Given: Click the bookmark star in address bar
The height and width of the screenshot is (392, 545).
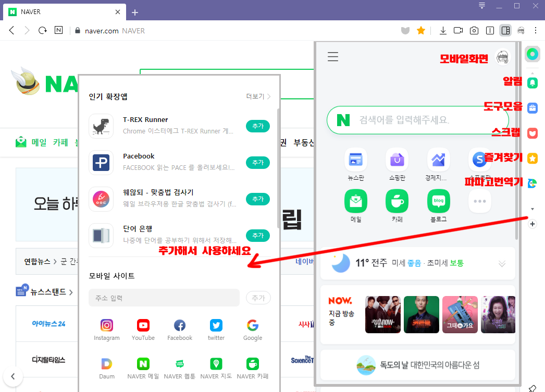Looking at the screenshot, I should (421, 31).
